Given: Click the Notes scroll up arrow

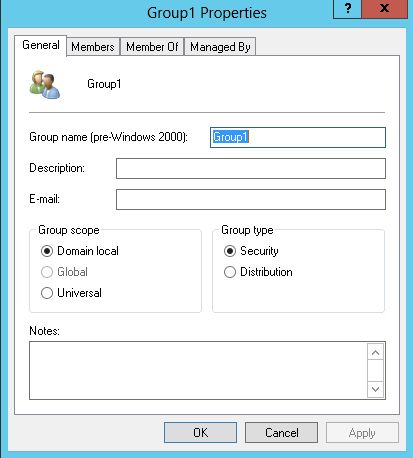Looking at the screenshot, I should tap(375, 353).
